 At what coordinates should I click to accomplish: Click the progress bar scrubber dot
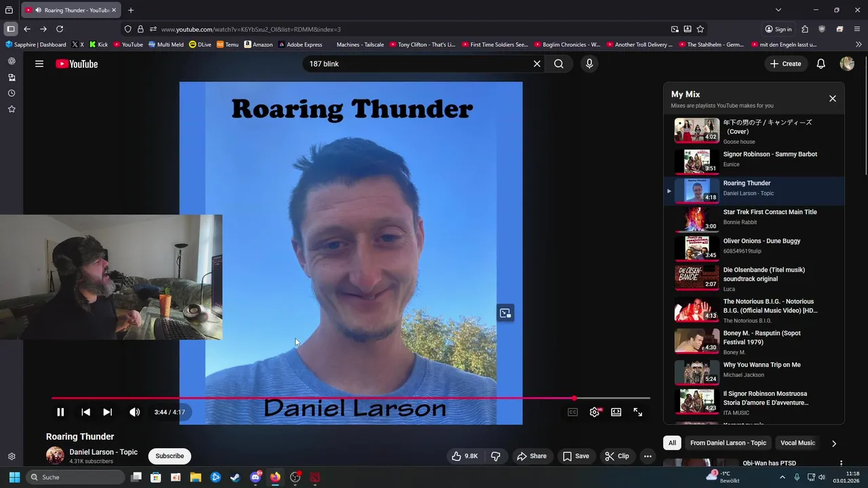pos(574,398)
